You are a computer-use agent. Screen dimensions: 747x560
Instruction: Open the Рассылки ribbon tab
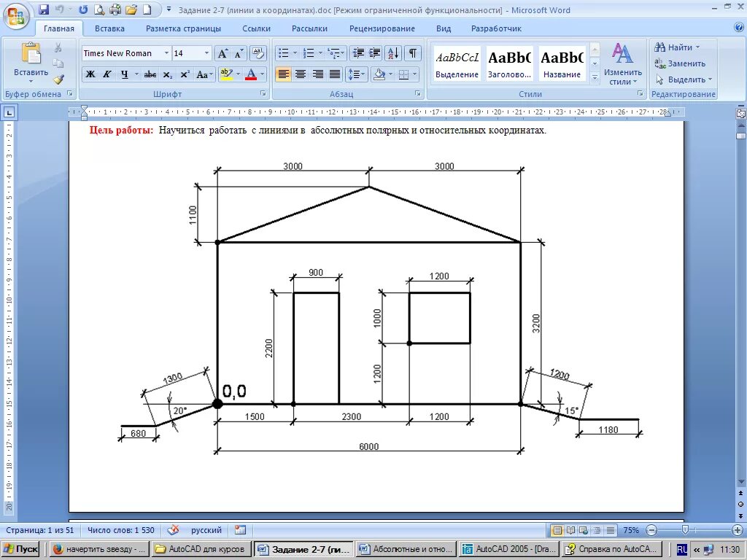tap(309, 28)
